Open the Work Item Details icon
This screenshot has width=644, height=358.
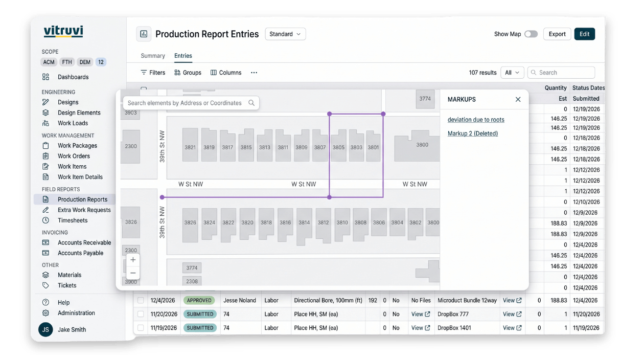(x=46, y=177)
